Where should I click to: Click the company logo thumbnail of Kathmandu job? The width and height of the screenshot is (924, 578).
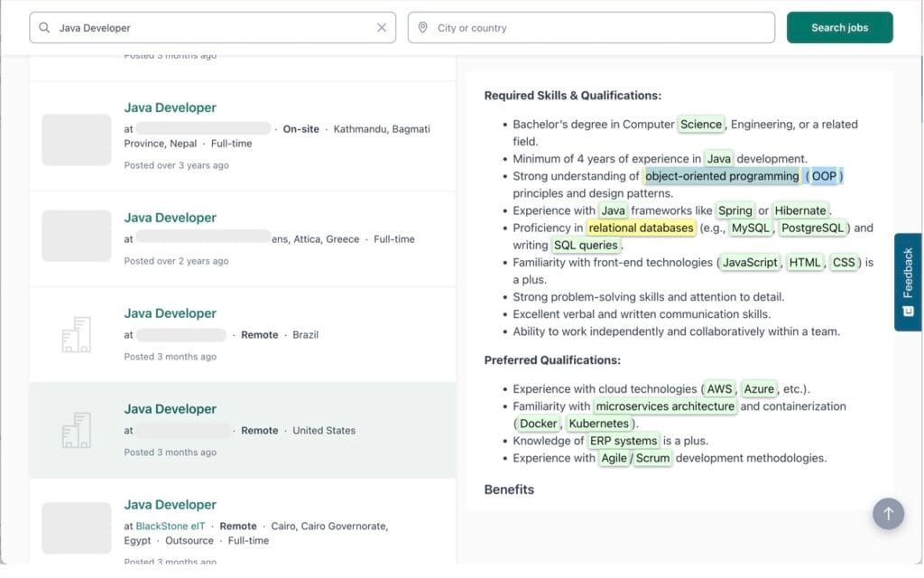pyautogui.click(x=77, y=140)
